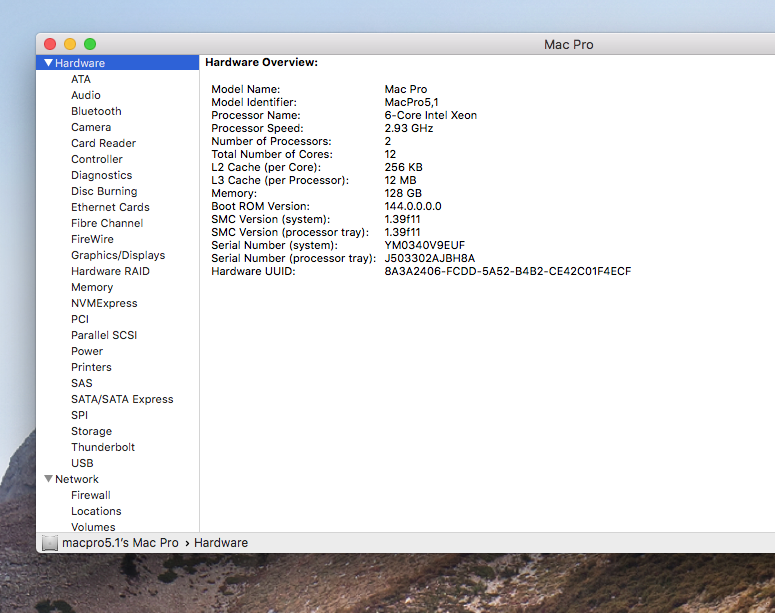Click the Hardware Overview heading

click(x=261, y=62)
